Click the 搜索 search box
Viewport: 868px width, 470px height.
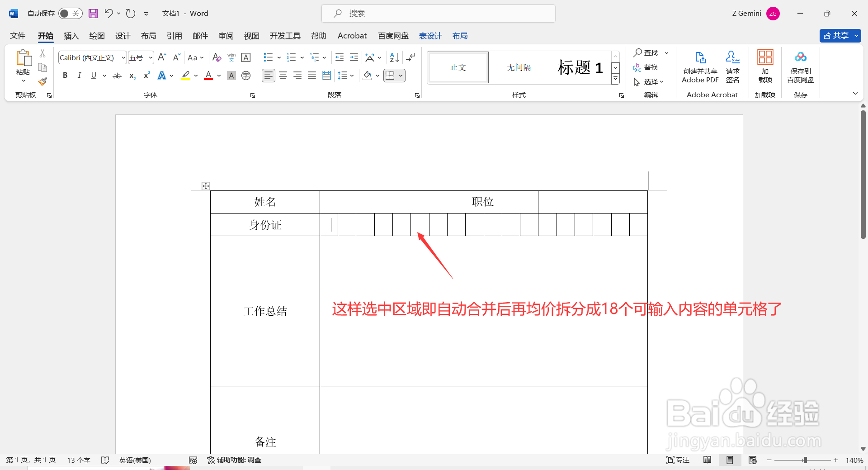coord(438,13)
